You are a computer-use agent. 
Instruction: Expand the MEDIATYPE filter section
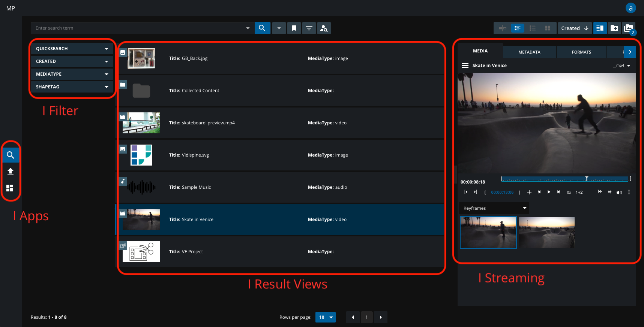point(72,74)
